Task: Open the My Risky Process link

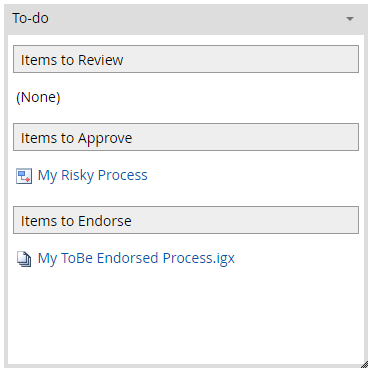Action: pos(93,175)
